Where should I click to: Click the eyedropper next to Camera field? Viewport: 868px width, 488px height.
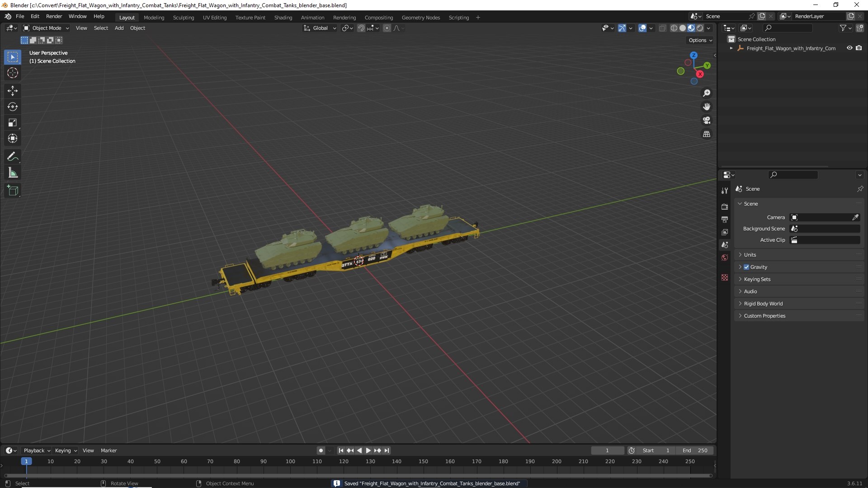click(855, 217)
